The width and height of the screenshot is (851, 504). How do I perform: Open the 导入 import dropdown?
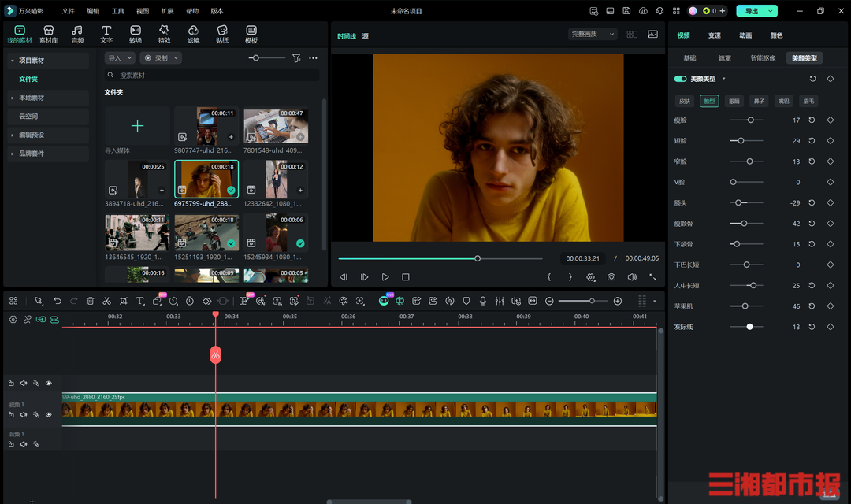tap(120, 58)
